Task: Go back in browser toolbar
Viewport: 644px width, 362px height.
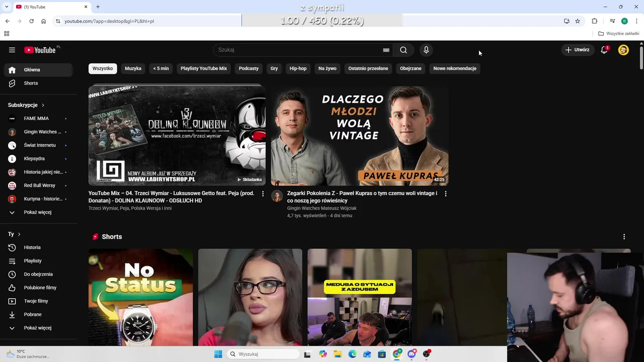Action: coord(7,21)
